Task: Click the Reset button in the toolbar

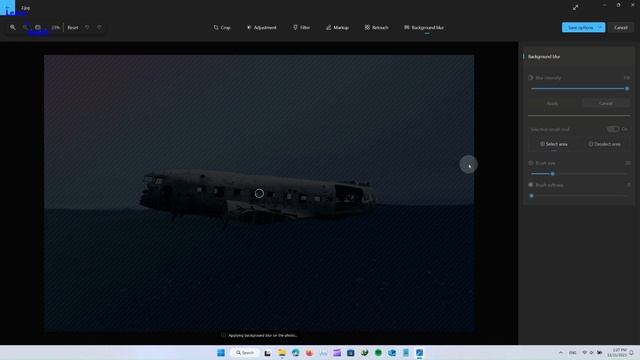Action: coord(73,27)
